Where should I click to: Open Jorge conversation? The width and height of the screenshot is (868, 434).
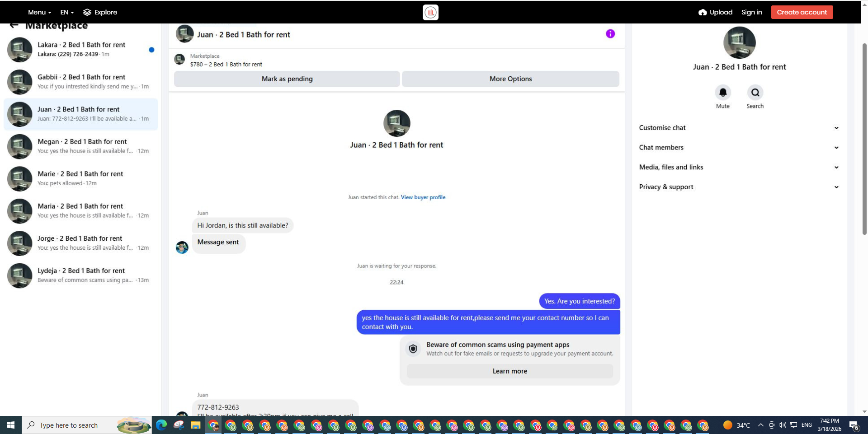(80, 243)
